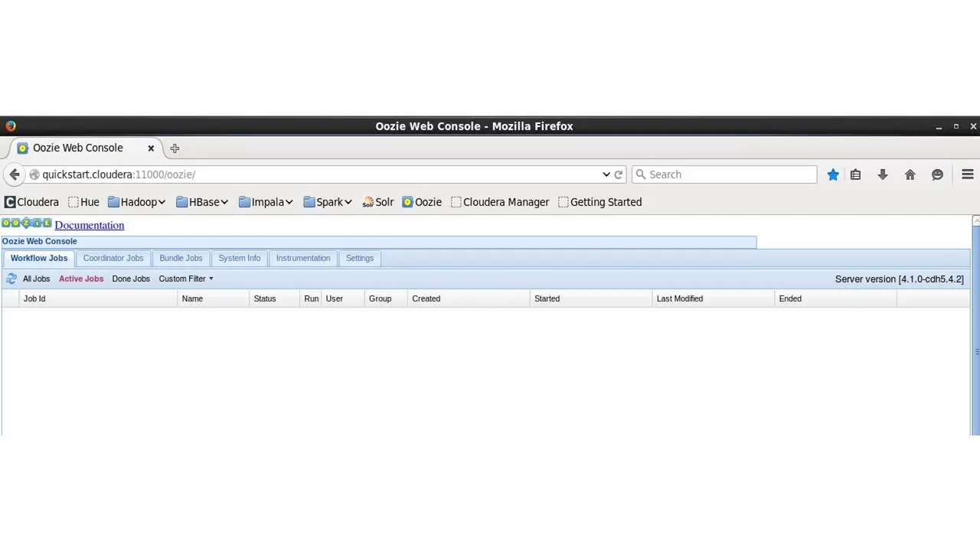Open the Oozie bookmark in bookmarks bar
The height and width of the screenshot is (551, 980).
[x=422, y=202]
